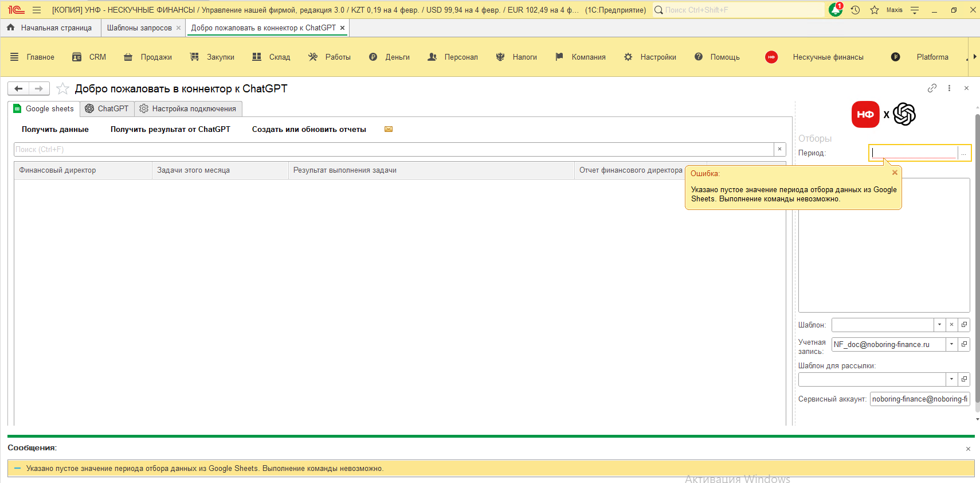980x483 pixels.
Task: Open the Настройка подключения tab
Action: (x=188, y=108)
